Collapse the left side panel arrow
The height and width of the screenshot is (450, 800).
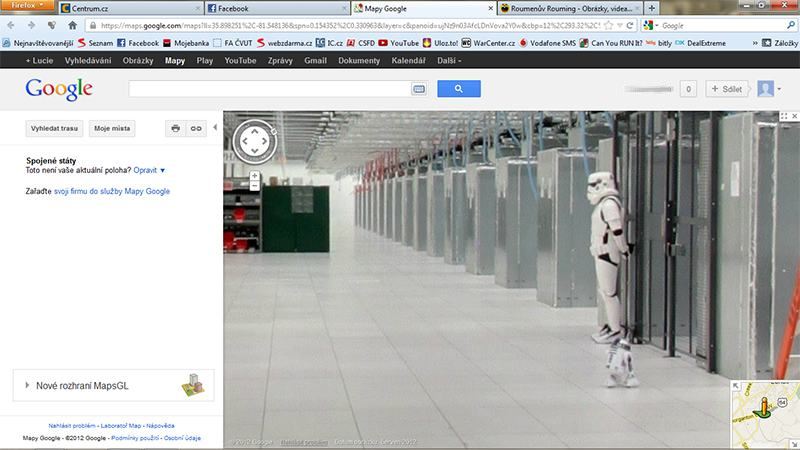[215, 128]
